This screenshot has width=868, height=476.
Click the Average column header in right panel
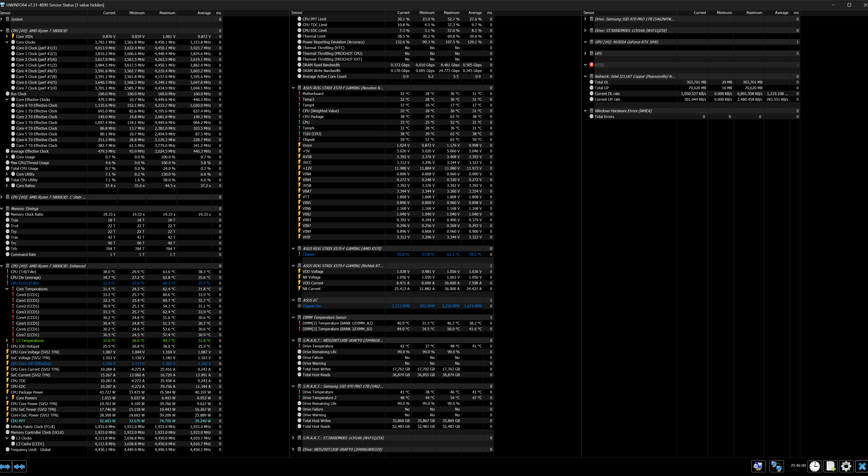(777, 12)
